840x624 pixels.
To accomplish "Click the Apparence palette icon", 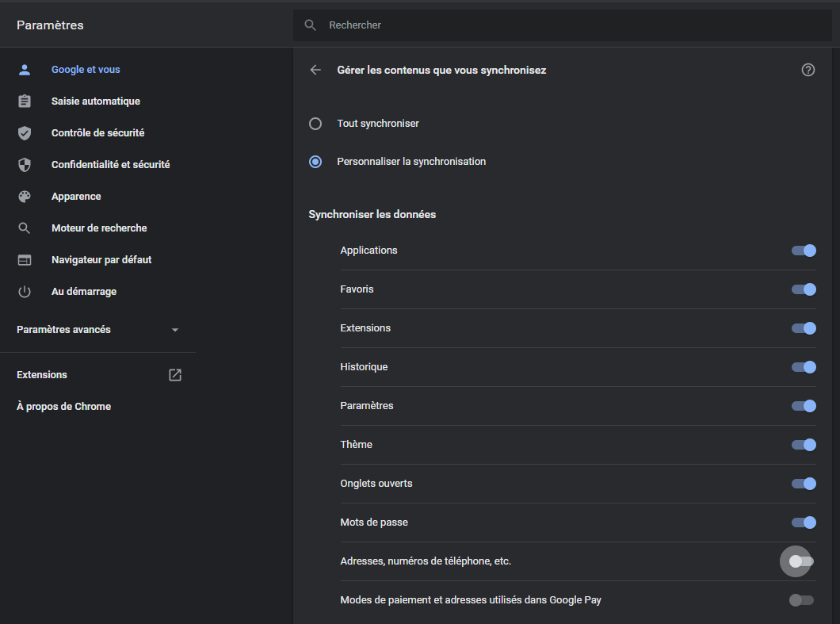I will pos(25,197).
